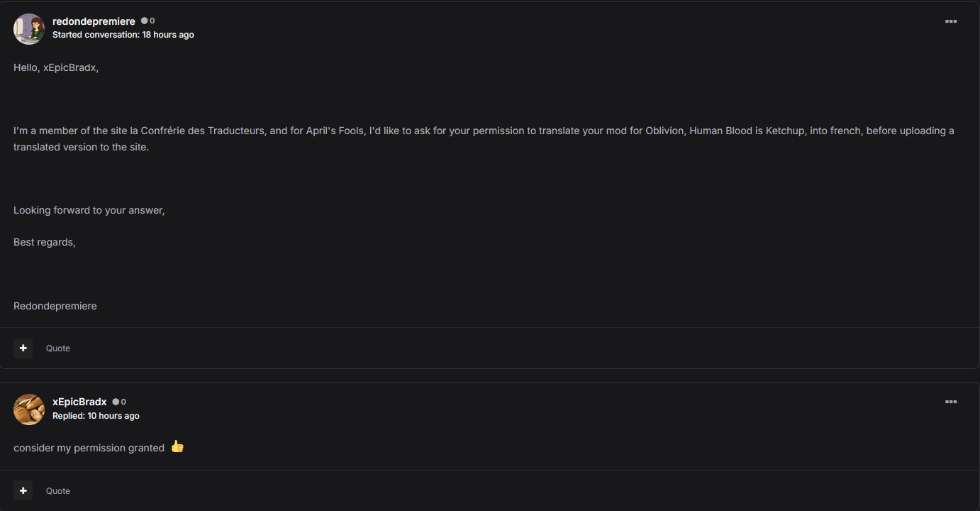Quote xEpicBradx's reply
The width and height of the screenshot is (980, 511).
click(x=58, y=491)
